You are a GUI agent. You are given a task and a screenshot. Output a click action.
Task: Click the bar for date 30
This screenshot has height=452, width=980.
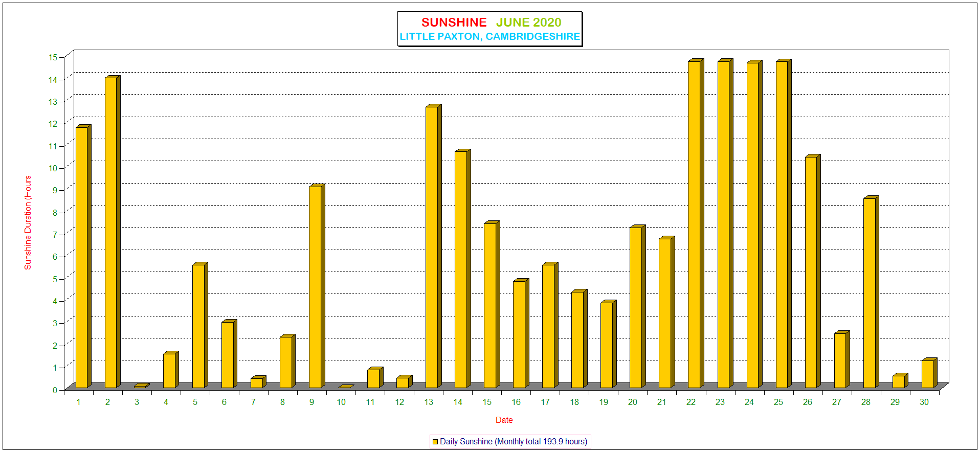pos(929,373)
